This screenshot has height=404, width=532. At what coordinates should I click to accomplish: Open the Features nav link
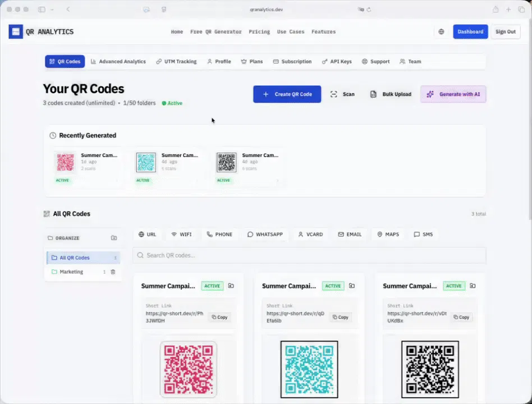(323, 31)
